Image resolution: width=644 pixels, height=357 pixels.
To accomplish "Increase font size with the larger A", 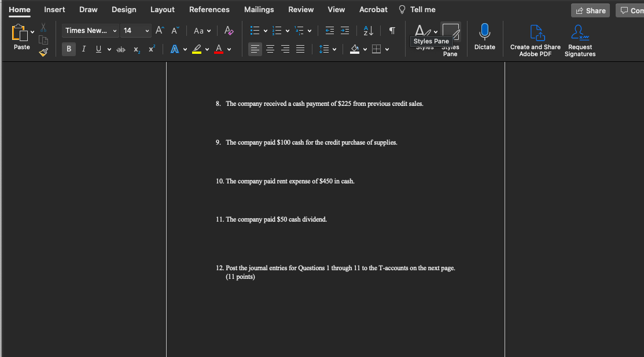I will click(159, 31).
